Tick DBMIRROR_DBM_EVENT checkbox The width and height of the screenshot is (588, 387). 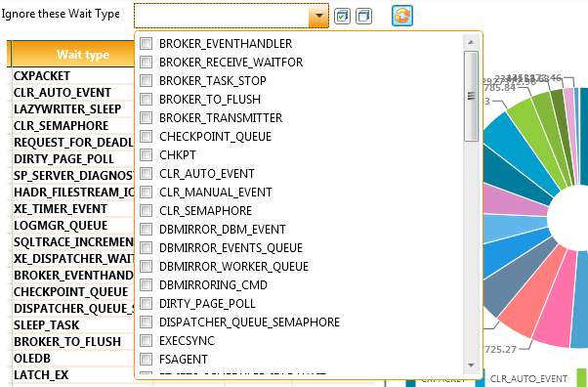pos(146,230)
